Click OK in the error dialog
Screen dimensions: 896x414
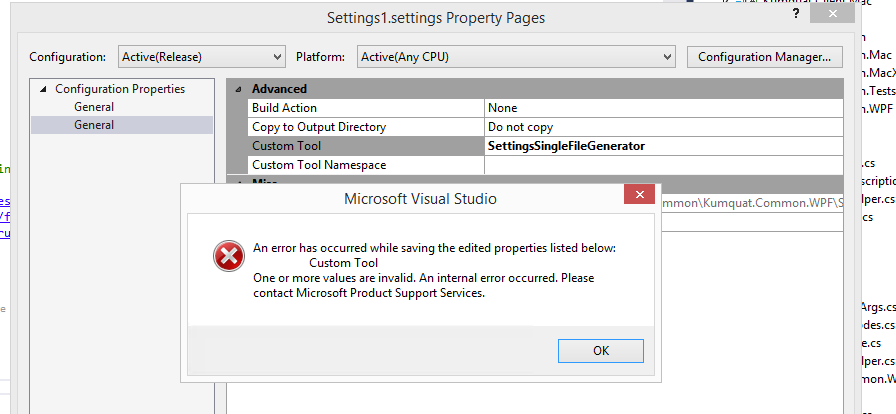click(x=601, y=351)
